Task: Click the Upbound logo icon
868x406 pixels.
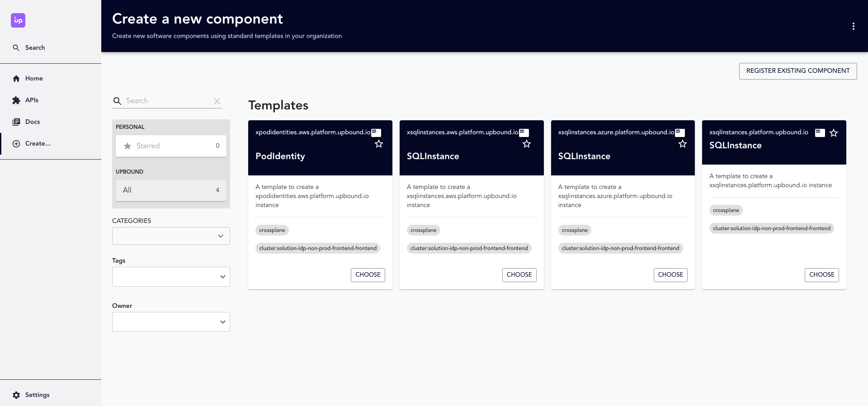Action: click(18, 20)
